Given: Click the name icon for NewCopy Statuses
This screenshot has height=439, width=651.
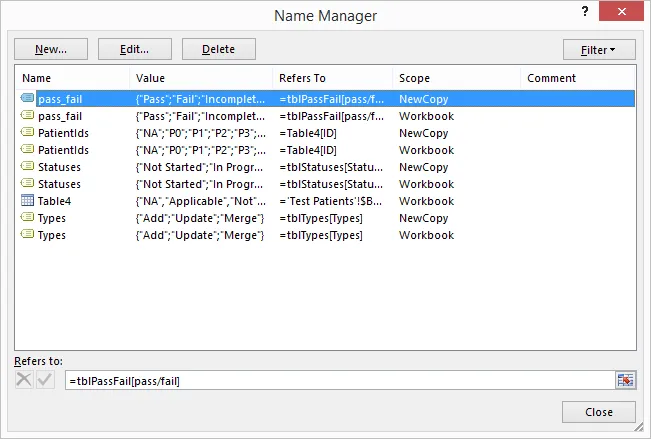Looking at the screenshot, I should [x=27, y=167].
